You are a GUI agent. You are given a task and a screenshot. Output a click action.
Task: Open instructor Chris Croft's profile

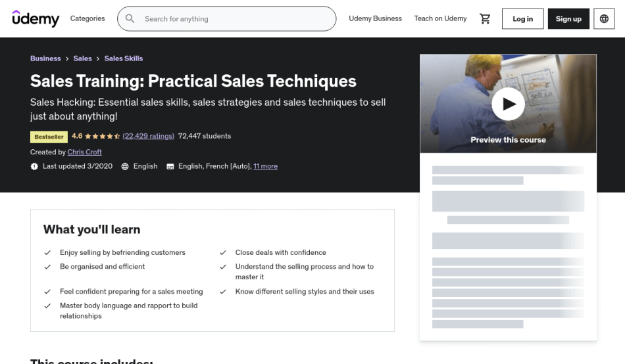pyautogui.click(x=84, y=152)
